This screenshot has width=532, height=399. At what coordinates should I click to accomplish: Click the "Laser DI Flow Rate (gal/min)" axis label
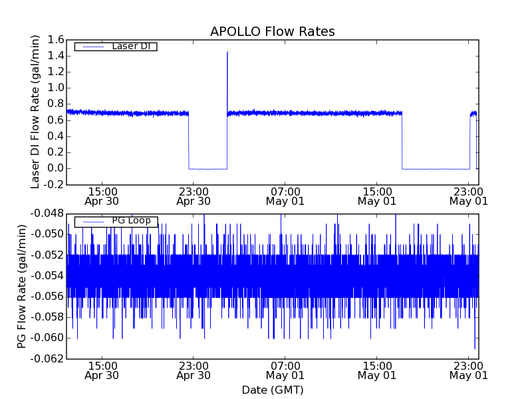pos(36,112)
